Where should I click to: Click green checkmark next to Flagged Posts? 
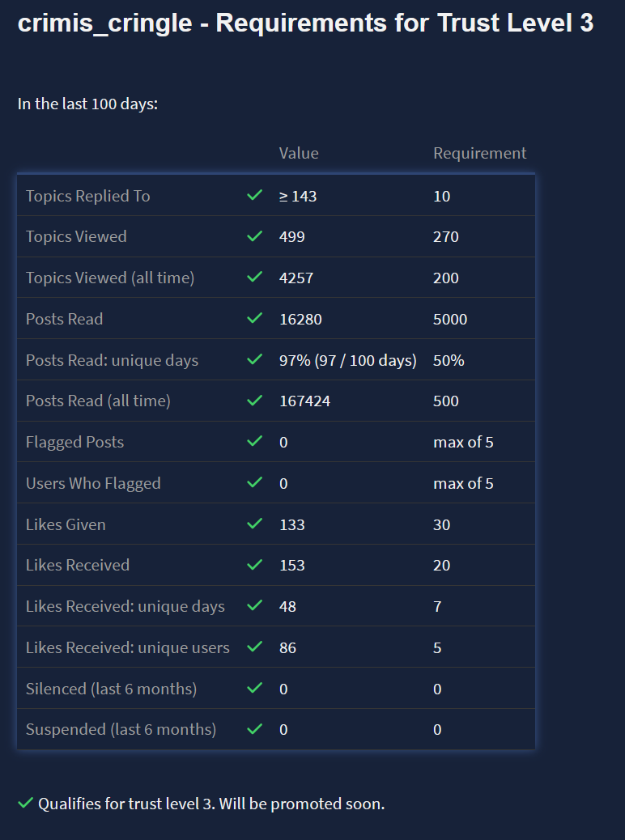pos(255,442)
